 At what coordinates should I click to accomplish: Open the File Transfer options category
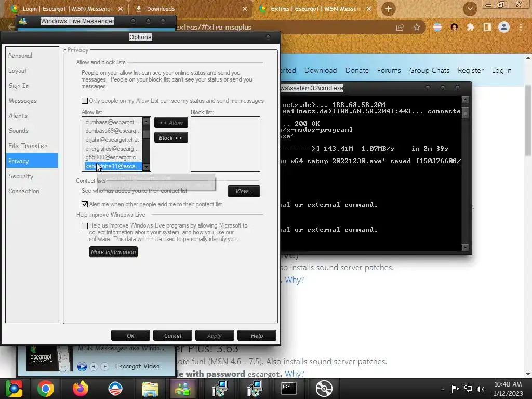click(28, 146)
